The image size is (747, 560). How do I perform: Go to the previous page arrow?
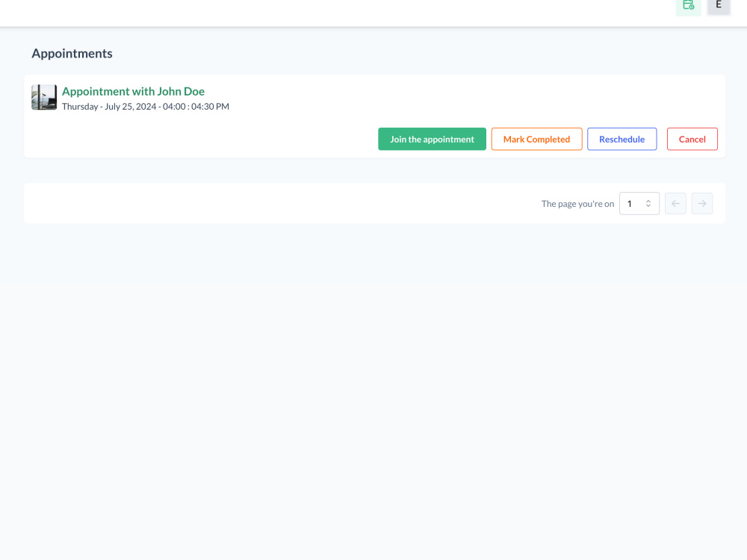pyautogui.click(x=675, y=203)
